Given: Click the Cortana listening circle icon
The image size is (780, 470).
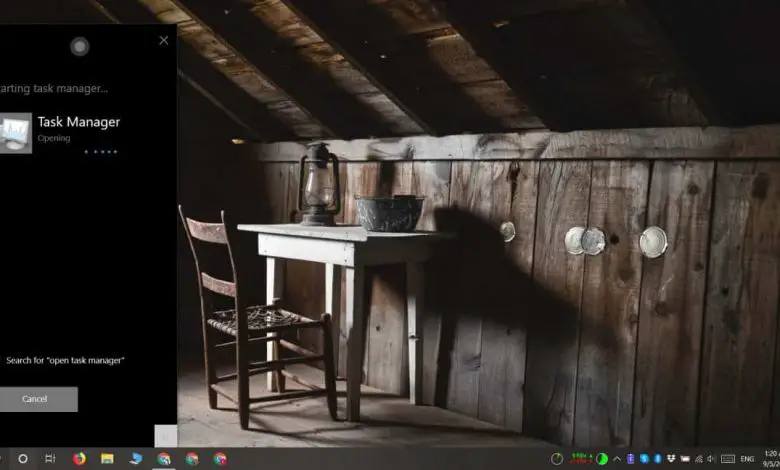Looking at the screenshot, I should [80, 46].
